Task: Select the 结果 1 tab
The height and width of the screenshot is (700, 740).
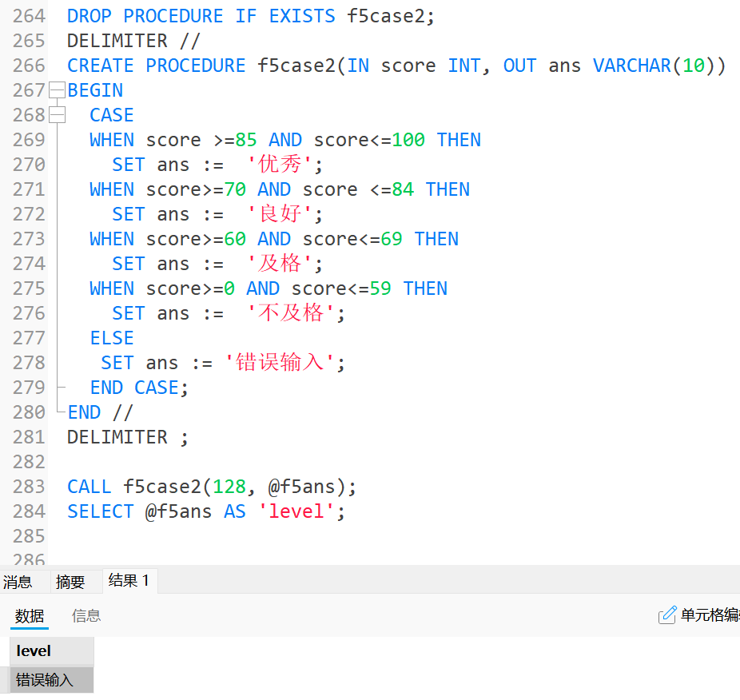Action: [x=129, y=581]
